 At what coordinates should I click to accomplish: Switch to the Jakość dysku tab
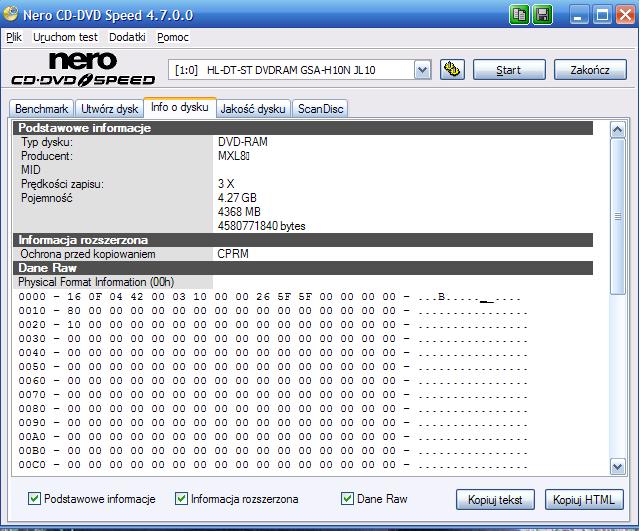pyautogui.click(x=253, y=109)
